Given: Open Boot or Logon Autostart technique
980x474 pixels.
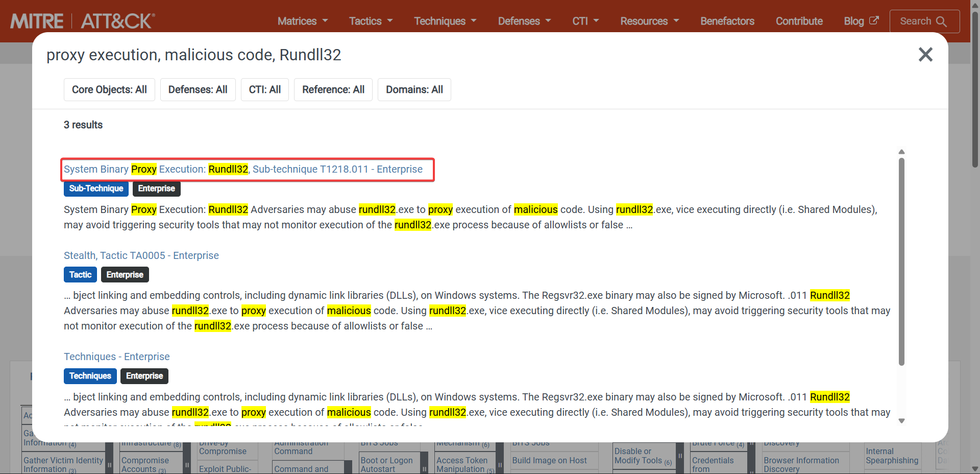Looking at the screenshot, I should (x=386, y=465).
